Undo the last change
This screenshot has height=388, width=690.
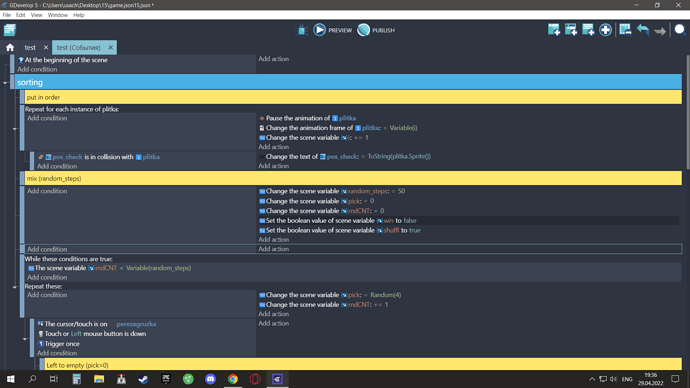click(x=642, y=30)
